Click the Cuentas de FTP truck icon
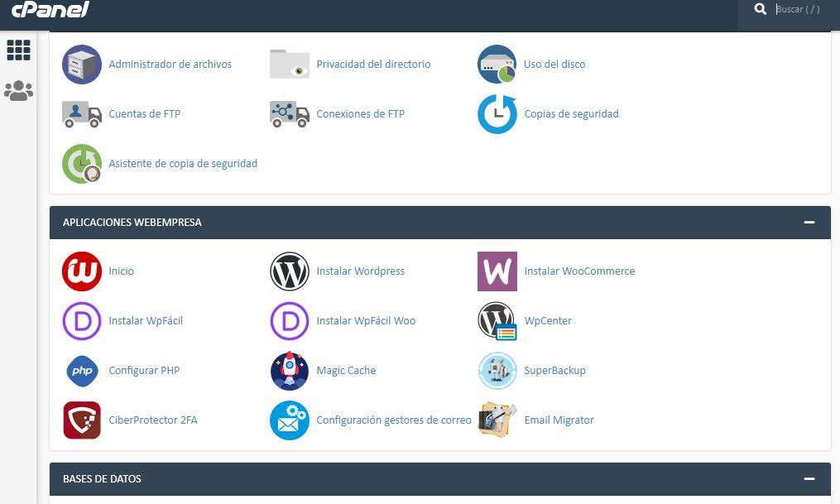 pos(82,114)
